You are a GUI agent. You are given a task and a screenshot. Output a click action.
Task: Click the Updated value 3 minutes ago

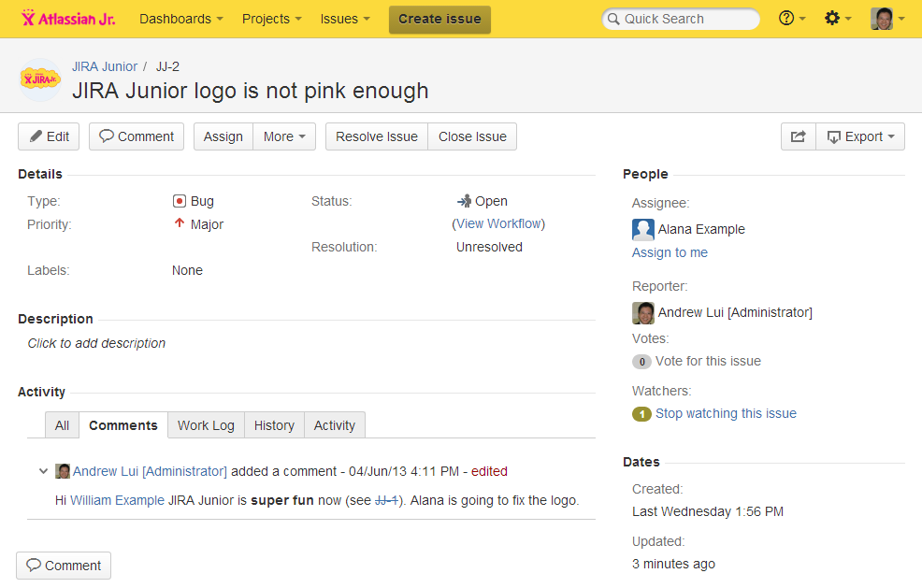pyautogui.click(x=674, y=564)
